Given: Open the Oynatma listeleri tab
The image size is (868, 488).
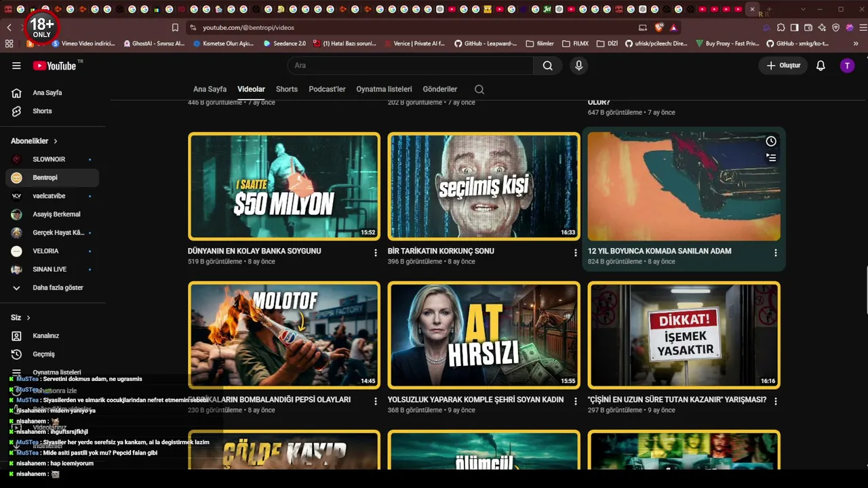Looking at the screenshot, I should pyautogui.click(x=384, y=89).
